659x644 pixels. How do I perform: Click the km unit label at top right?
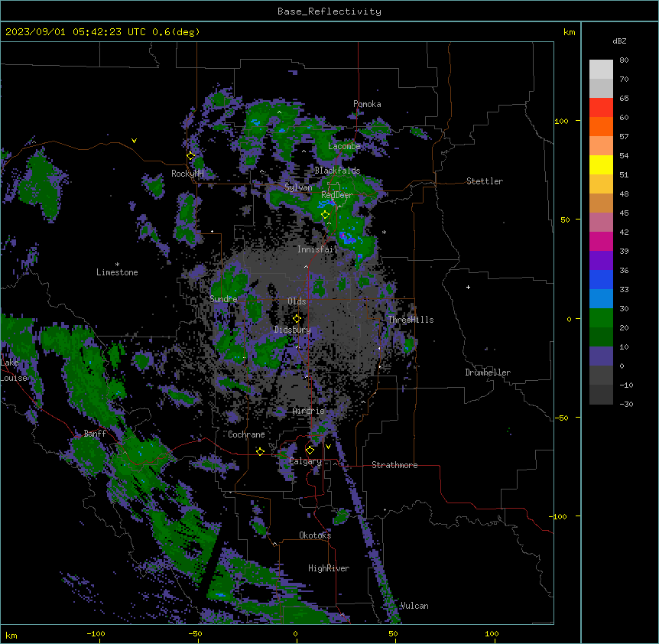point(570,32)
